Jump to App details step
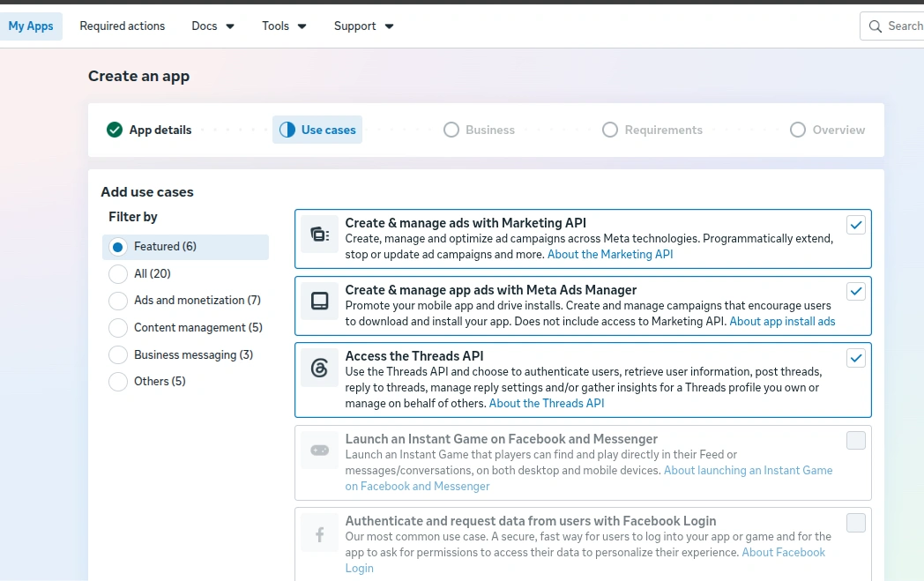Image resolution: width=924 pixels, height=581 pixels. [x=149, y=130]
